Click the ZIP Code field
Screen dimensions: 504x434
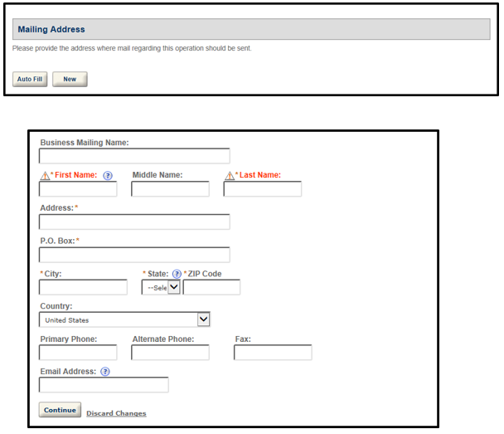pyautogui.click(x=211, y=287)
